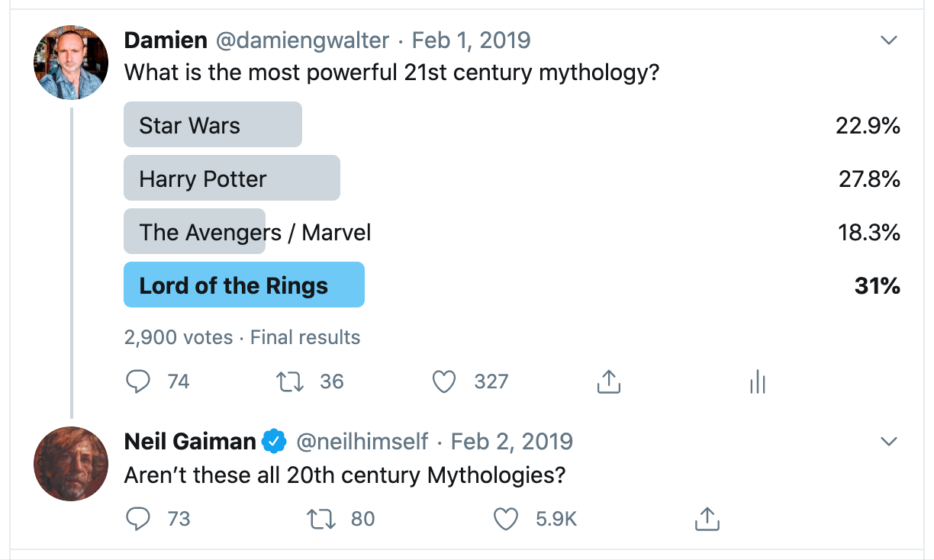Viewport: 934px width, 560px height.
Task: Open the Feb 2, 2019 timestamp
Action: click(x=511, y=441)
